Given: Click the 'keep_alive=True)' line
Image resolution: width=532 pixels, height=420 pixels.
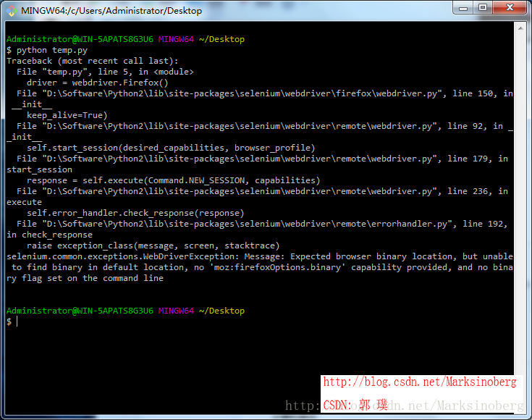Looking at the screenshot, I should 67,115.
